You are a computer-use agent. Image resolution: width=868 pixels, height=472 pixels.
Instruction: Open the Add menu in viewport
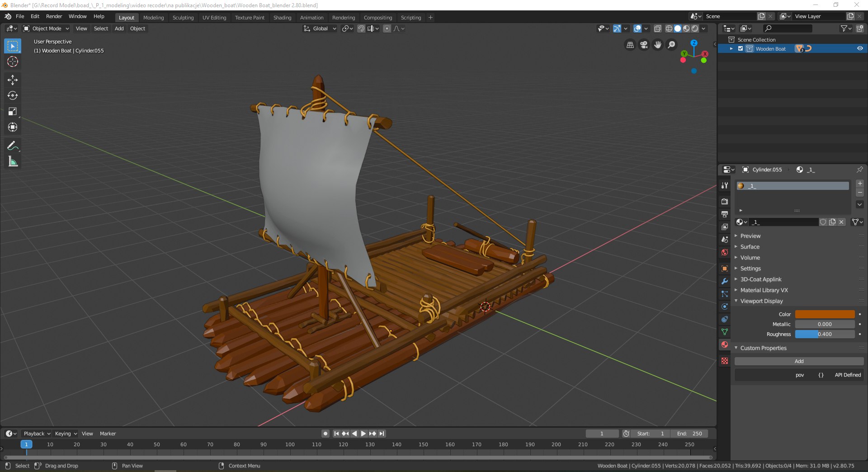(x=119, y=28)
